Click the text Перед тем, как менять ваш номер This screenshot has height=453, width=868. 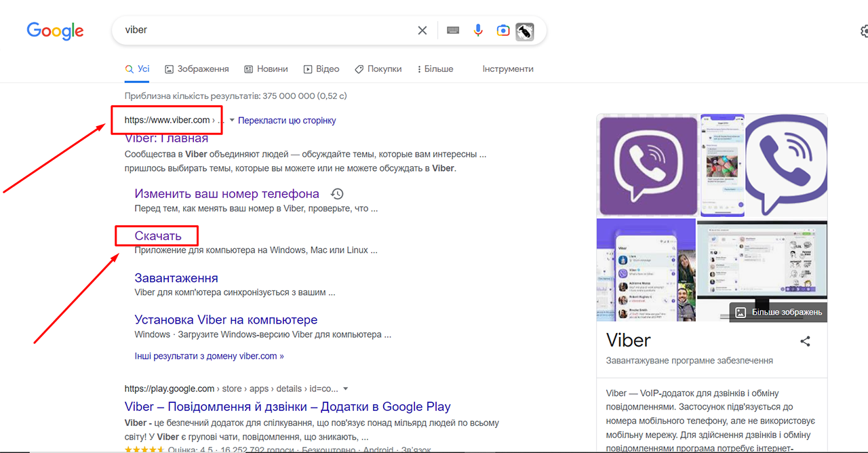point(256,209)
